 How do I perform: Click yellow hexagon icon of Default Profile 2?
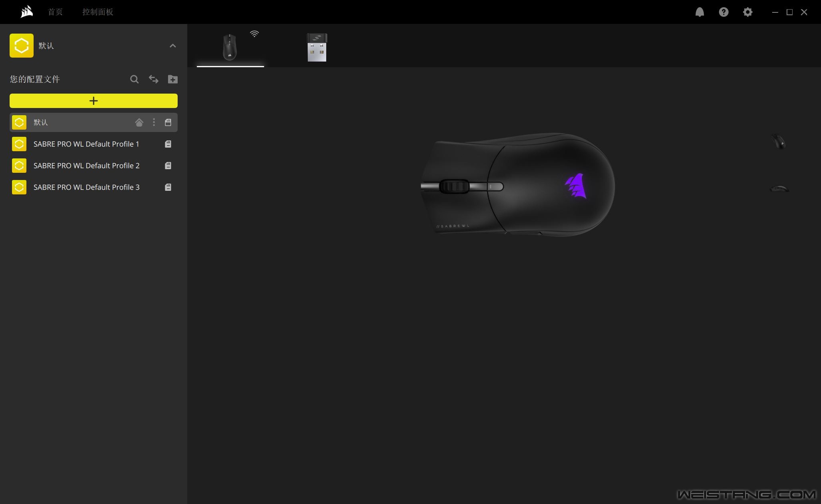19,166
